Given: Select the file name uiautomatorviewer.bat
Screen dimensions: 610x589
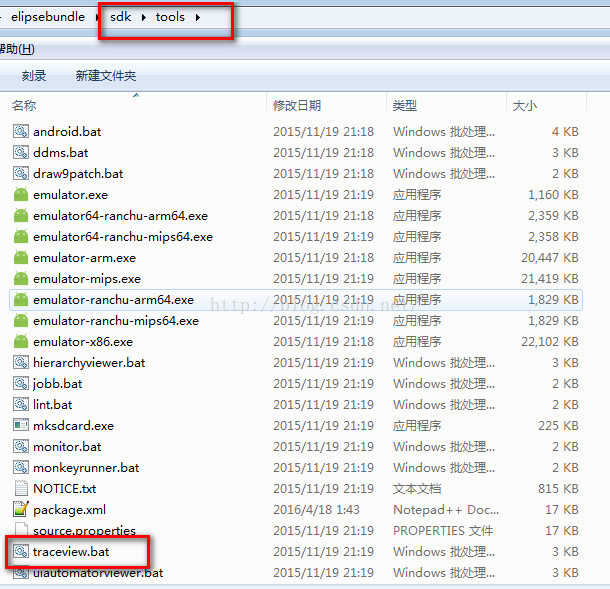Looking at the screenshot, I should [98, 573].
